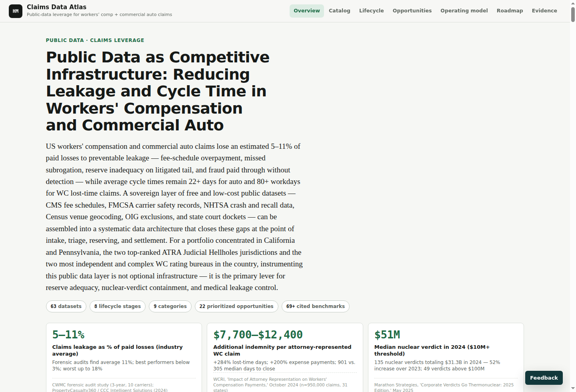Click the HM logo icon

[x=16, y=11]
